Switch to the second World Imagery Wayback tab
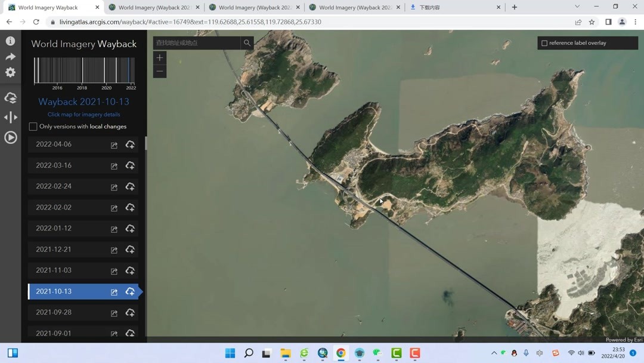Viewport: 644px width, 363px height. pyautogui.click(x=152, y=8)
